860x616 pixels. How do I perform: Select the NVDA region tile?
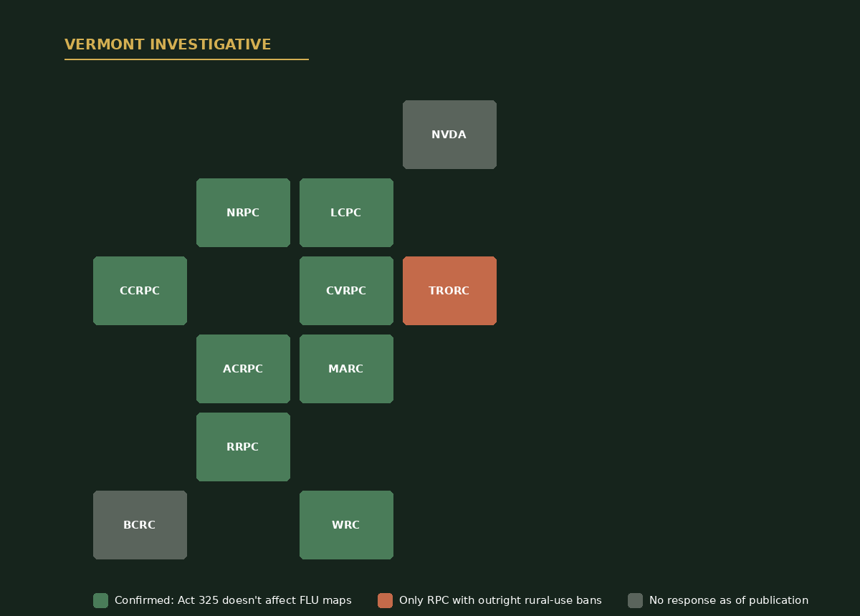pyautogui.click(x=449, y=135)
